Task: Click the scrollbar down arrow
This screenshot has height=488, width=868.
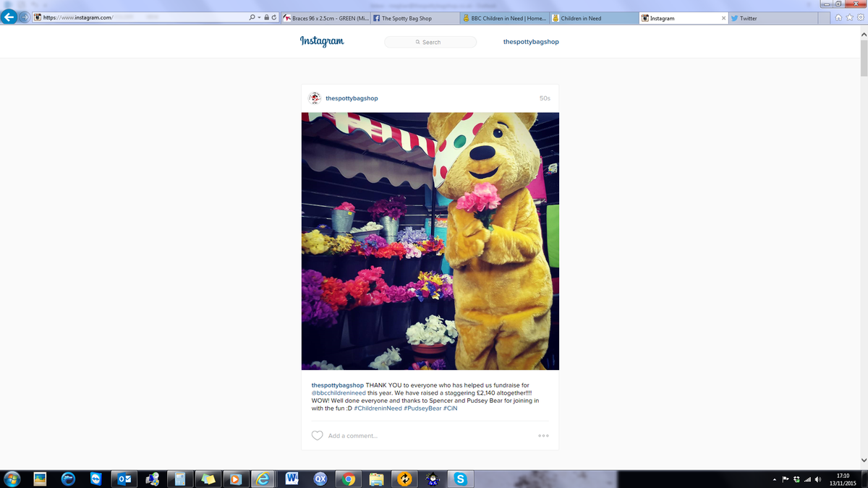Action: [x=864, y=460]
